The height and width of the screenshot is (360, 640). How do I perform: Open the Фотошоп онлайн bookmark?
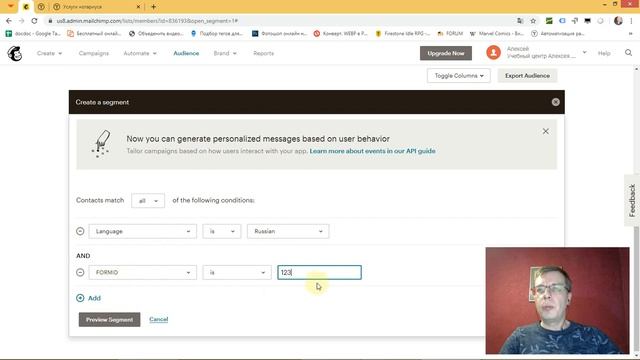point(280,33)
